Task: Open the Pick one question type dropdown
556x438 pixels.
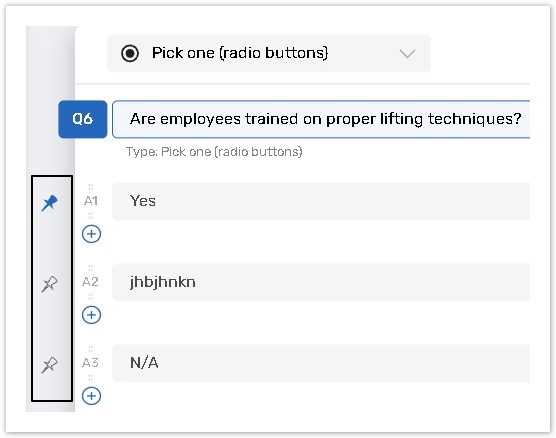Action: point(269,53)
